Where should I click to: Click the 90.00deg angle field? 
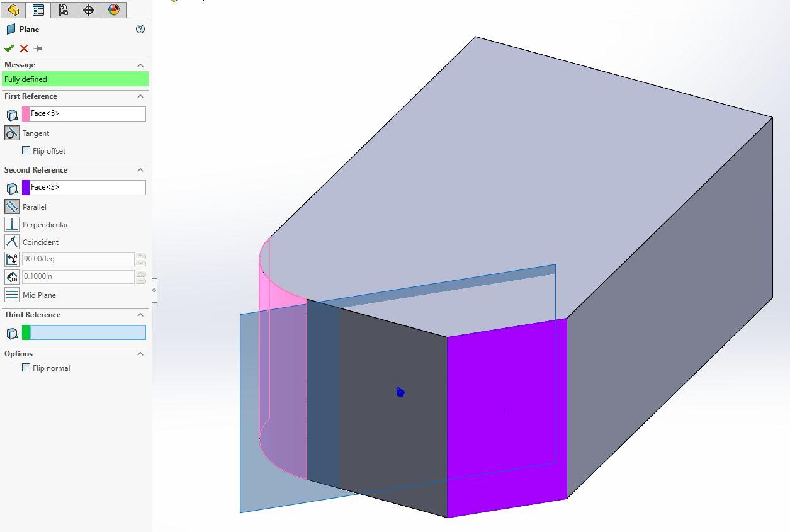point(78,259)
